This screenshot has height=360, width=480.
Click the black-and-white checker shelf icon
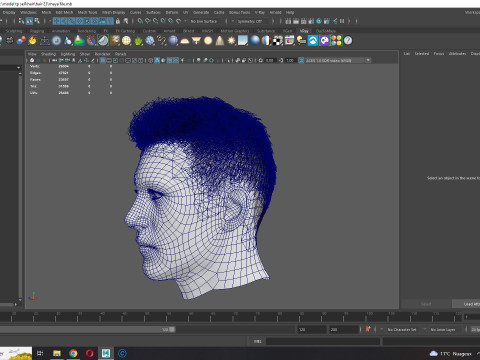point(277,41)
